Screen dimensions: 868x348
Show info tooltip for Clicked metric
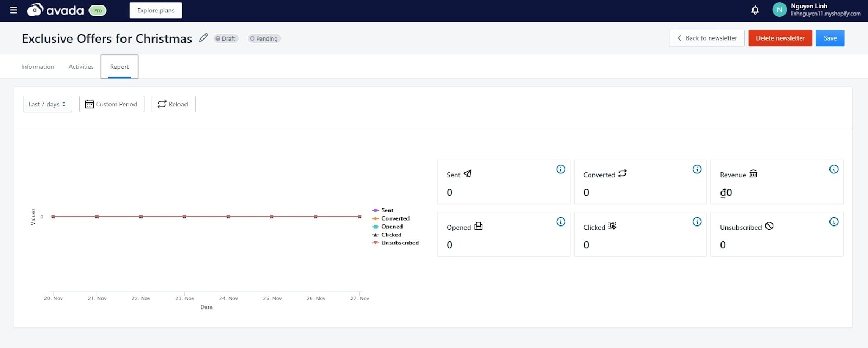pyautogui.click(x=697, y=222)
